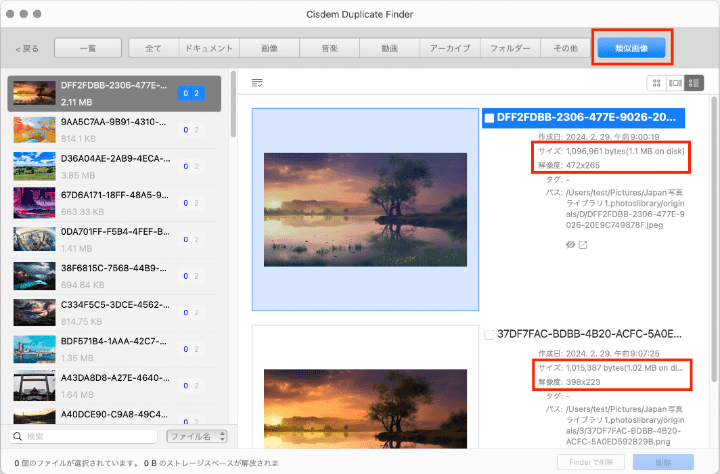Switch to grid thumbnail view

(x=658, y=82)
